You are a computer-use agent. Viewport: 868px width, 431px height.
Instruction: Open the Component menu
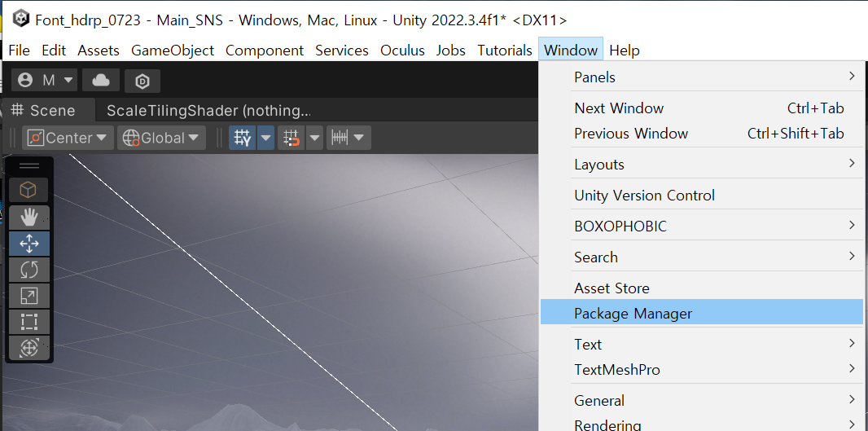pos(265,50)
